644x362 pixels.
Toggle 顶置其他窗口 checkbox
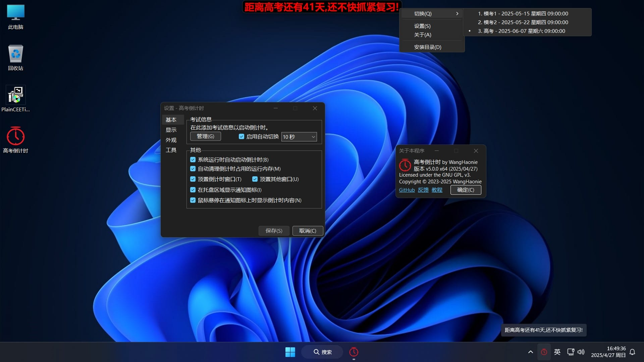pyautogui.click(x=255, y=179)
